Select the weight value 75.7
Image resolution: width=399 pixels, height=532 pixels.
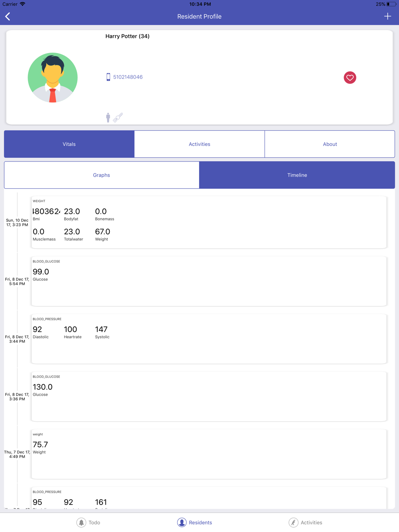40,445
